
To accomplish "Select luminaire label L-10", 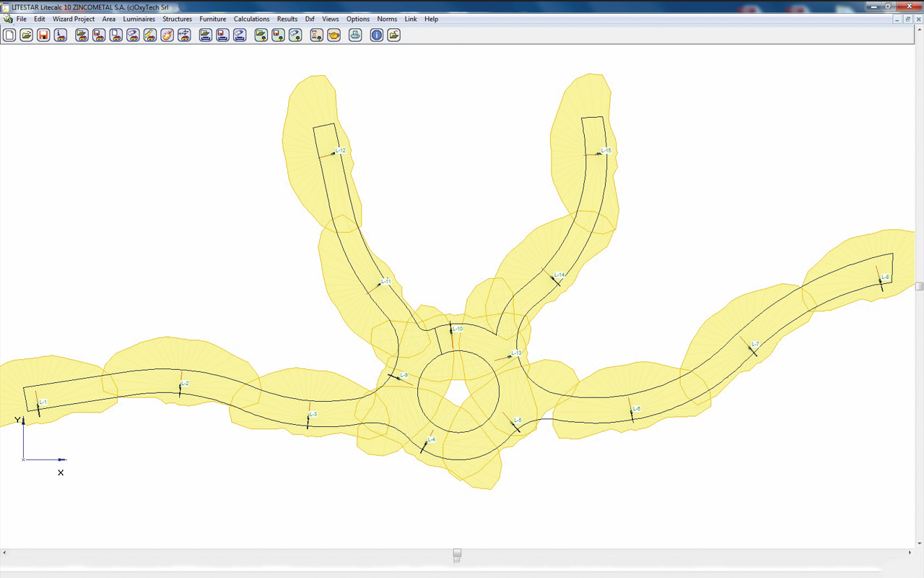I will click(x=458, y=329).
